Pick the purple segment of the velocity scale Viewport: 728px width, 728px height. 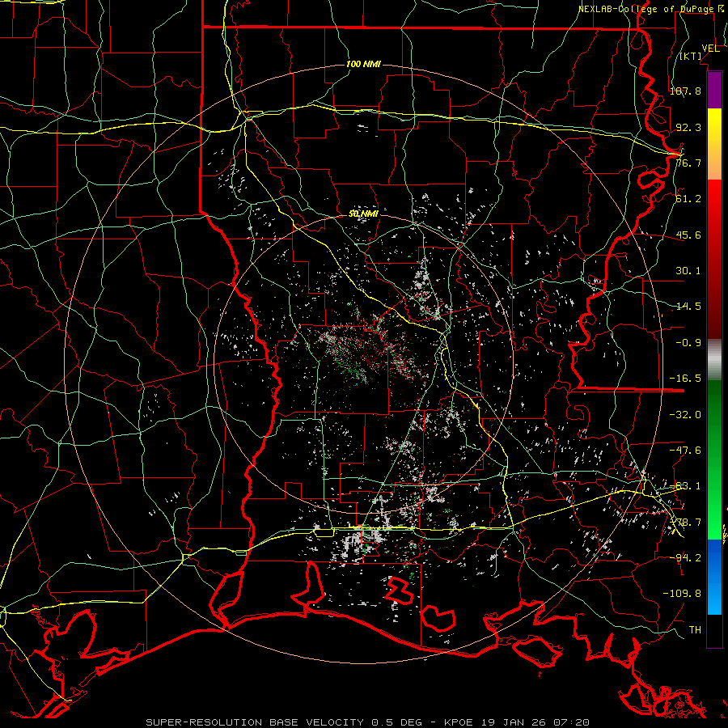[714, 90]
